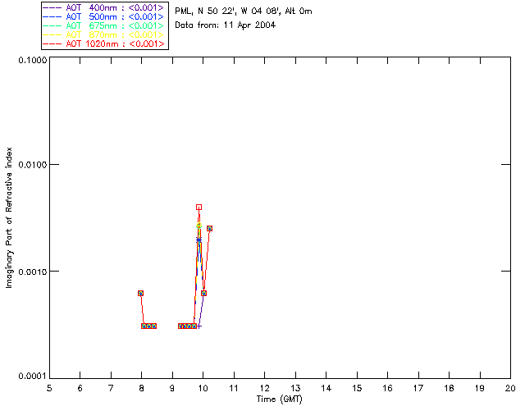Click the 0.0001 y-axis tick label
The height and width of the screenshot is (420, 525).
[x=33, y=377]
